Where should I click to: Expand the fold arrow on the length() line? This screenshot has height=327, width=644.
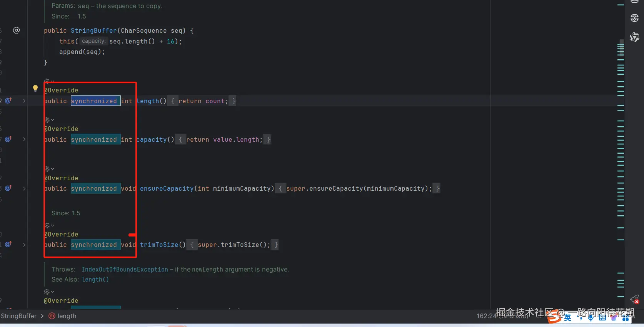(x=24, y=101)
